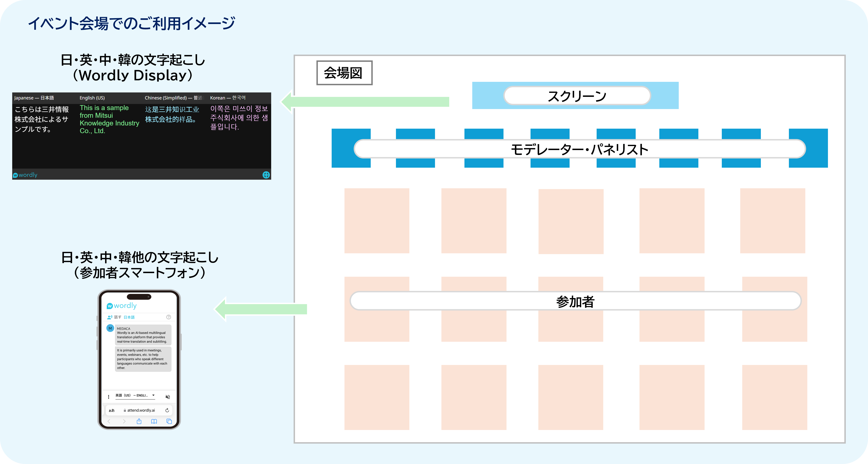This screenshot has height=464, width=868.
Task: Click the 参加者 label
Action: 576,301
